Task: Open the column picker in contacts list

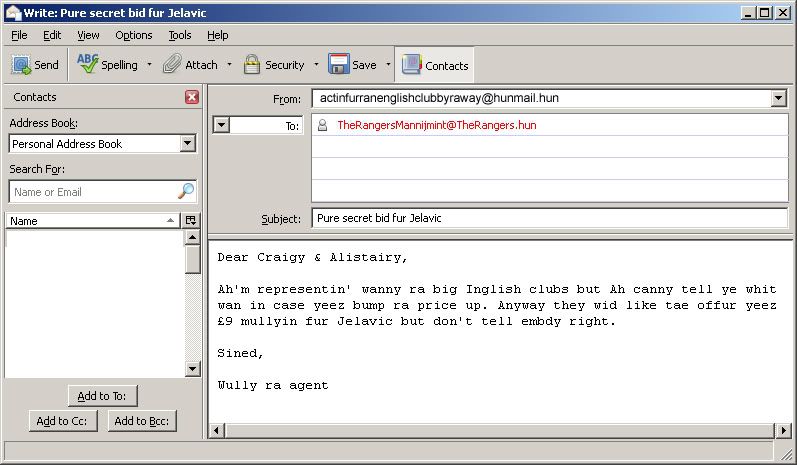Action: click(x=192, y=220)
